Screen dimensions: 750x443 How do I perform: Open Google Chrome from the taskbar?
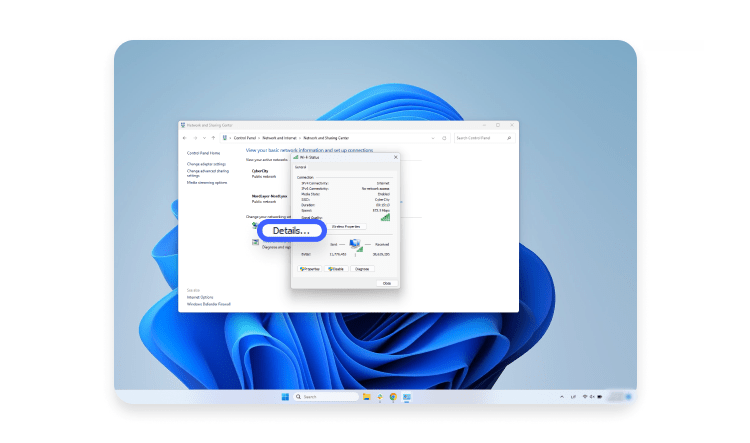pos(393,397)
